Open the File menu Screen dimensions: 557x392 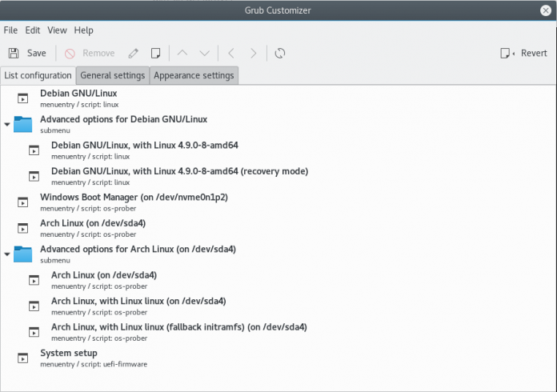click(10, 30)
